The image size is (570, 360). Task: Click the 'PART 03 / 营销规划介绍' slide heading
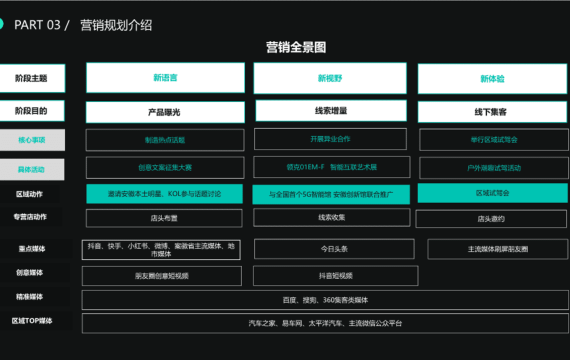point(83,25)
